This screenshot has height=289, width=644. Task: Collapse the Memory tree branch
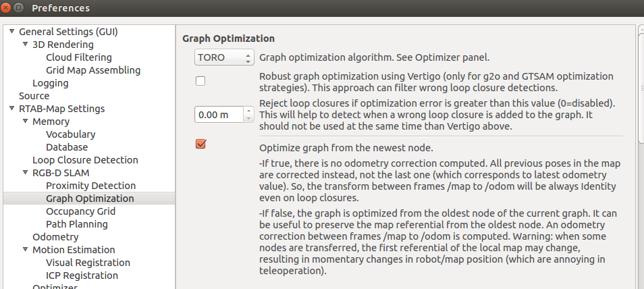[x=25, y=122]
